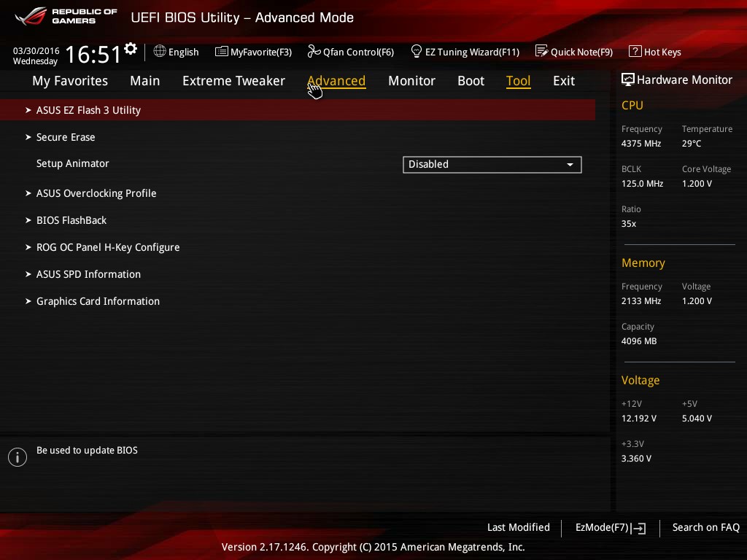Go to the Advanced tab
The height and width of the screenshot is (560, 747).
[336, 81]
